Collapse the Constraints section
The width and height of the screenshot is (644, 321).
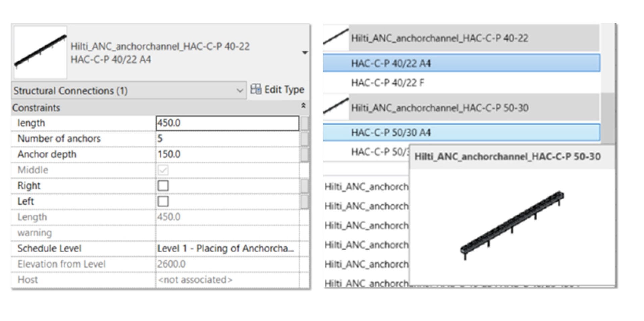pos(303,106)
